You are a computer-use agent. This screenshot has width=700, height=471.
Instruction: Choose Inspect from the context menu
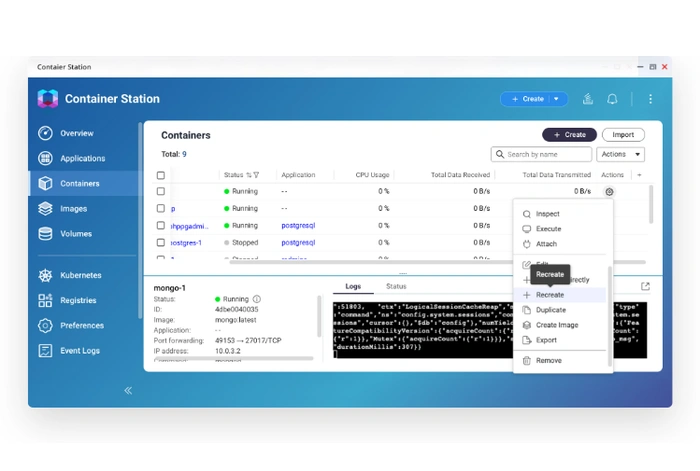point(559,214)
